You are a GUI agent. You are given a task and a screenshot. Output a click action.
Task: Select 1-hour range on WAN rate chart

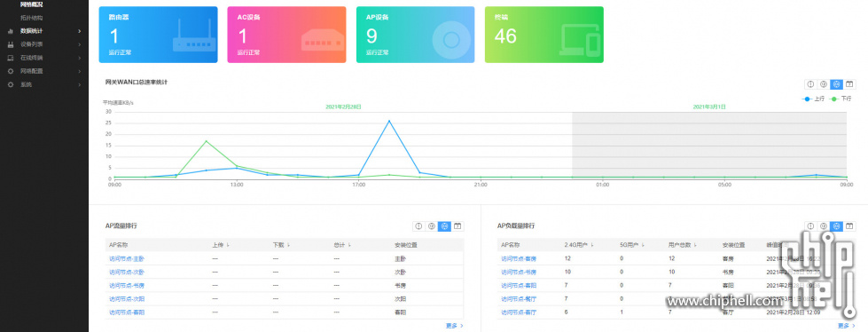coord(810,84)
